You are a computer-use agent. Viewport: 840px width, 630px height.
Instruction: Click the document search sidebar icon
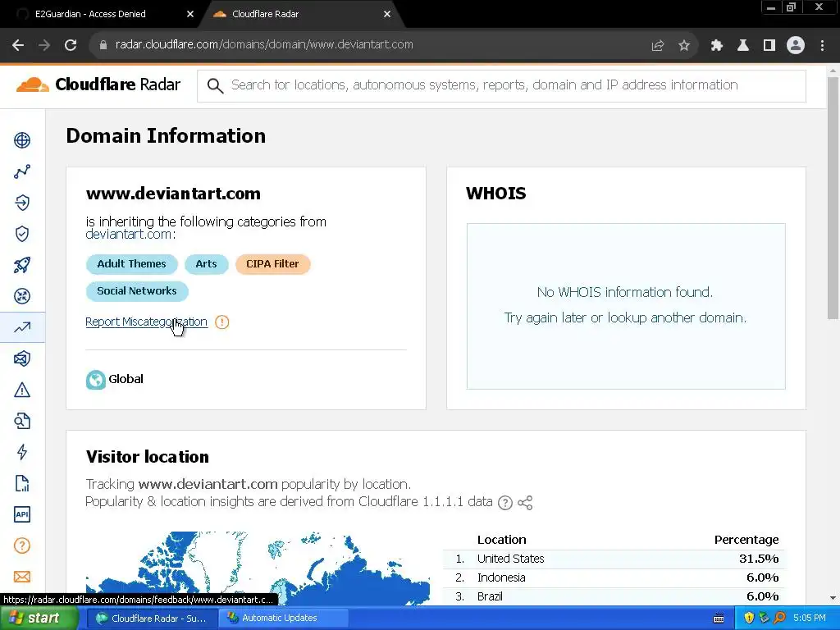[x=22, y=421]
